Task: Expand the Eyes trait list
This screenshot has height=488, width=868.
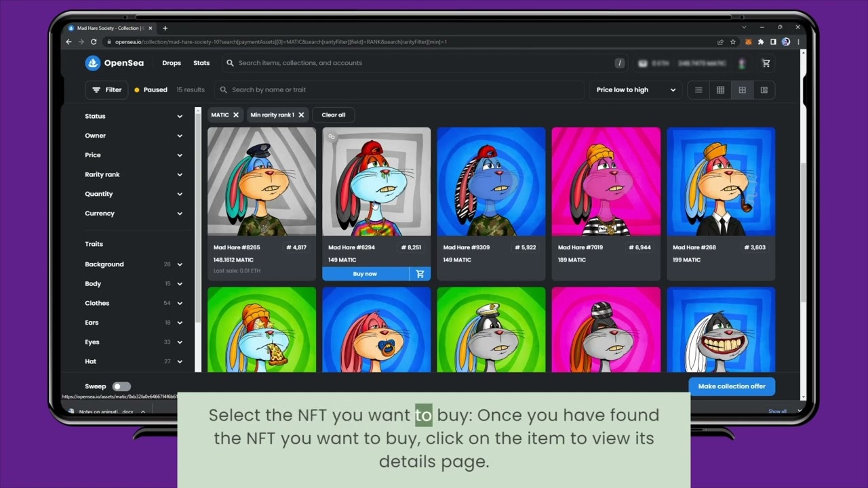Action: coord(134,342)
